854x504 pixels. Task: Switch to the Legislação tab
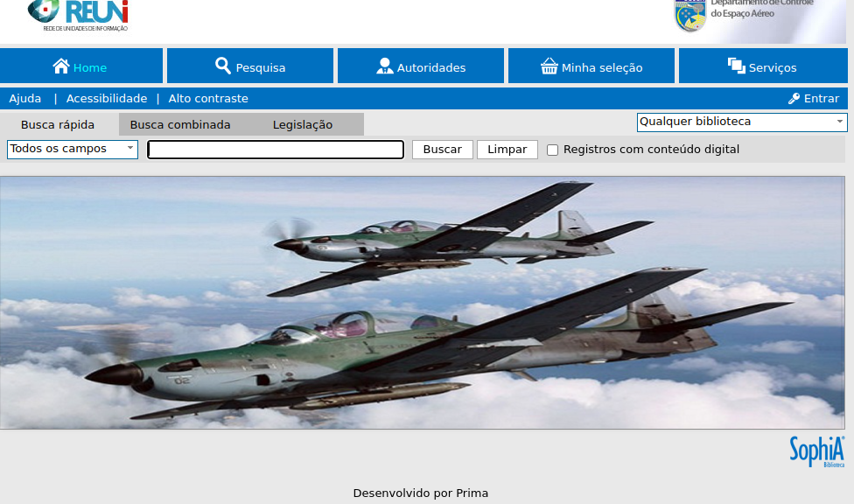pos(303,125)
